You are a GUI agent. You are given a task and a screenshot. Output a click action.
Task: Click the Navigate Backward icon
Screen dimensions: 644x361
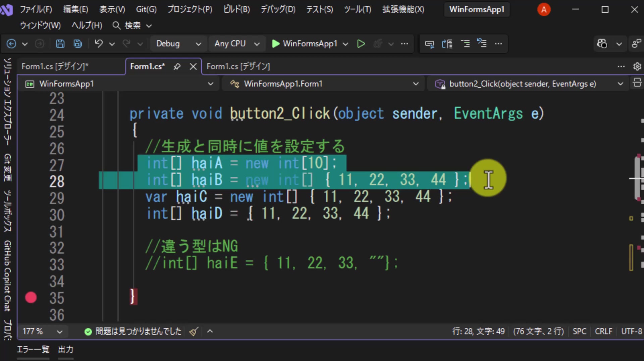click(11, 44)
